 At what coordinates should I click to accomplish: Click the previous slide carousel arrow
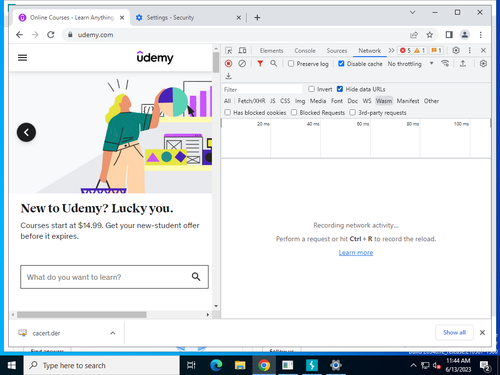coord(26,132)
